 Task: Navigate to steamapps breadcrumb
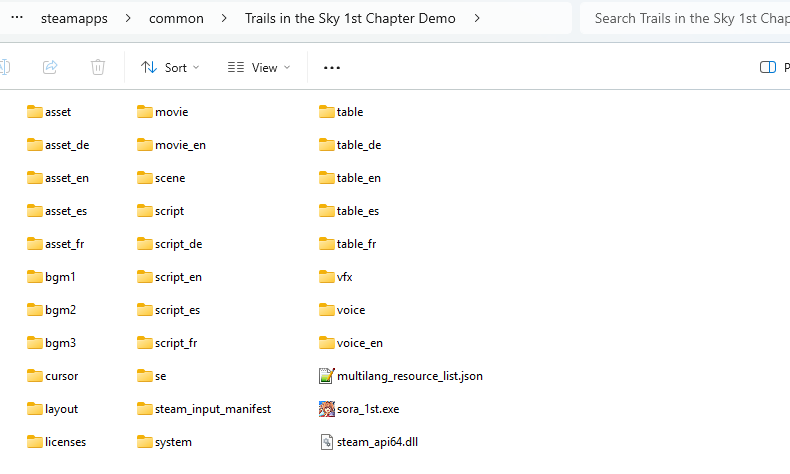click(74, 19)
